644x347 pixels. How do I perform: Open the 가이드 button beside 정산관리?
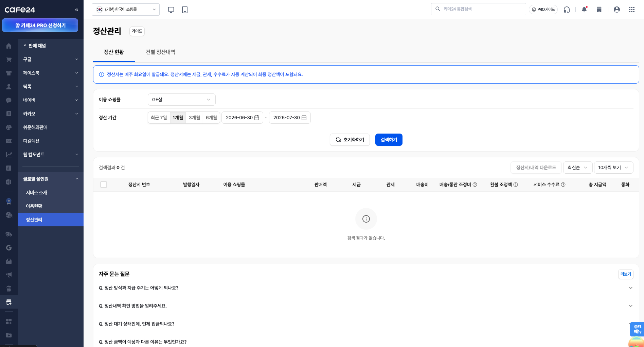(137, 31)
